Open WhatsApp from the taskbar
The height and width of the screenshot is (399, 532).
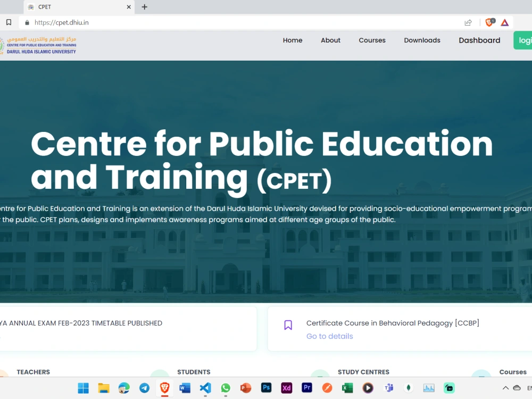[x=226, y=388]
